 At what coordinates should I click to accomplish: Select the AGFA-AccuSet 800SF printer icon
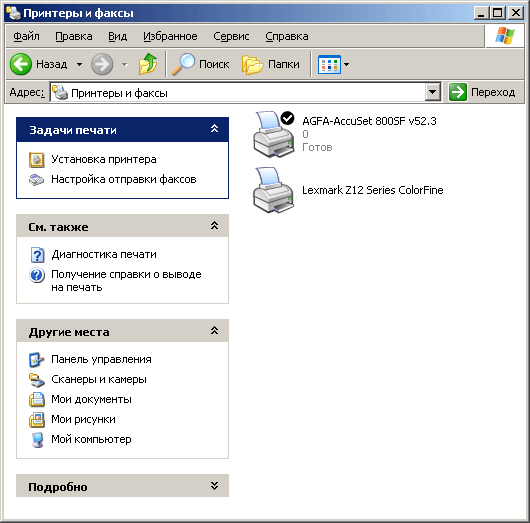tap(273, 134)
